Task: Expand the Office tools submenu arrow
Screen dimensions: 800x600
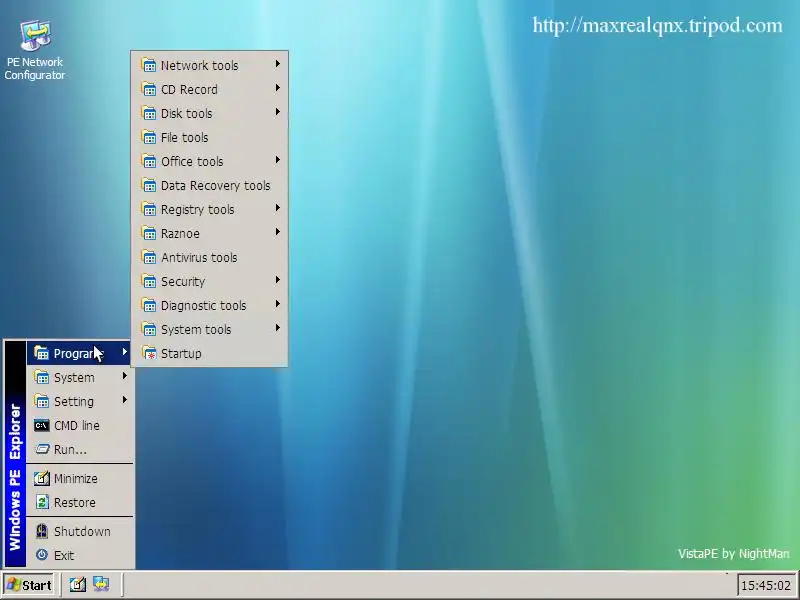Action: (278, 160)
